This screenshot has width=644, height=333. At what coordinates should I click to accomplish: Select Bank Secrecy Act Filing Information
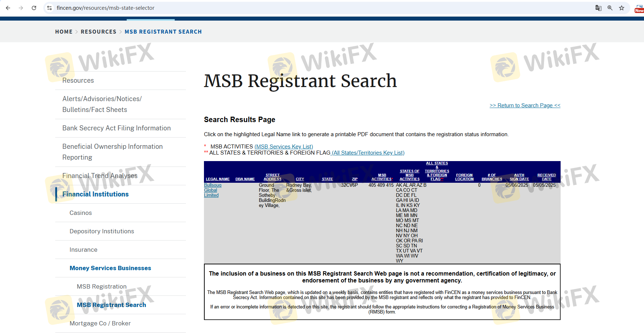117,128
